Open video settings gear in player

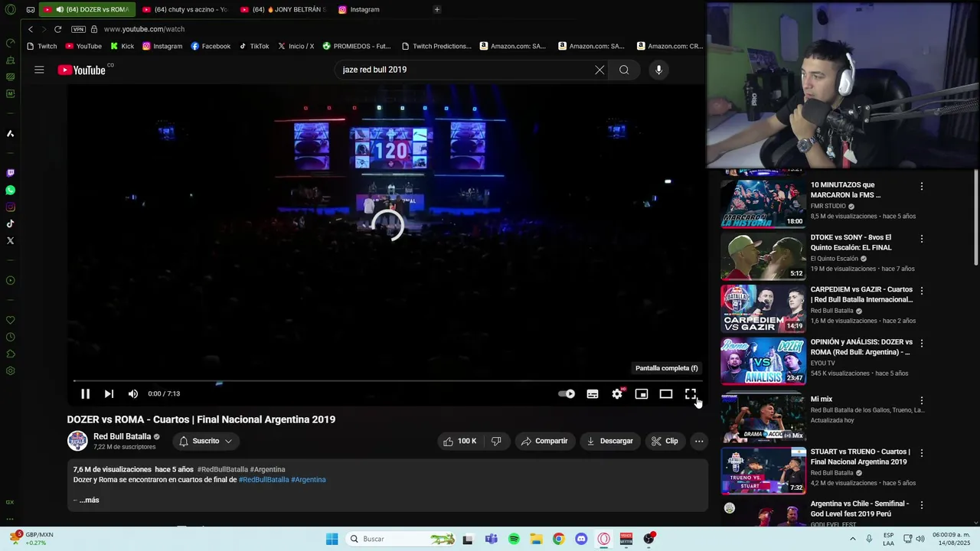tap(617, 393)
